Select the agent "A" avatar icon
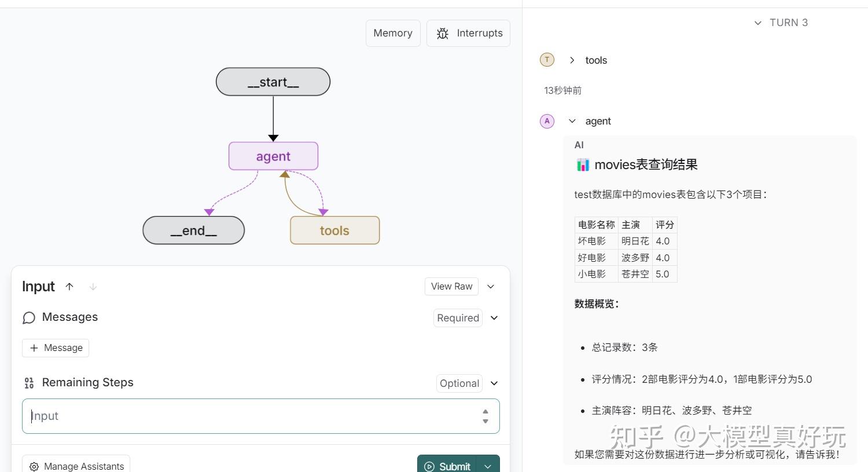868x472 pixels. click(547, 121)
